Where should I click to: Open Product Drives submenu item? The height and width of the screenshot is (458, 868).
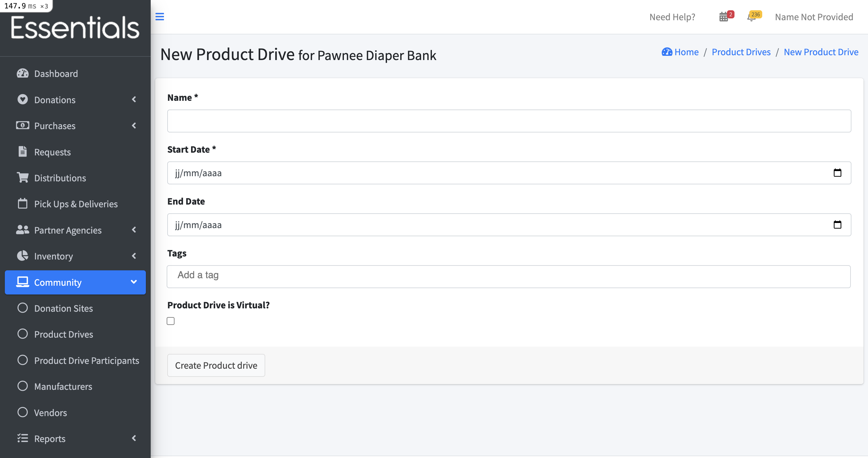75,334
